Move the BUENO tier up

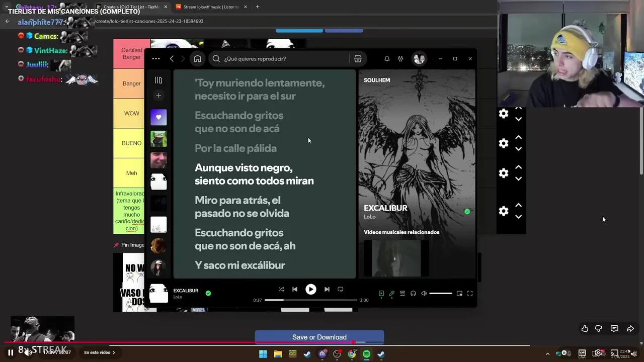pyautogui.click(x=518, y=137)
